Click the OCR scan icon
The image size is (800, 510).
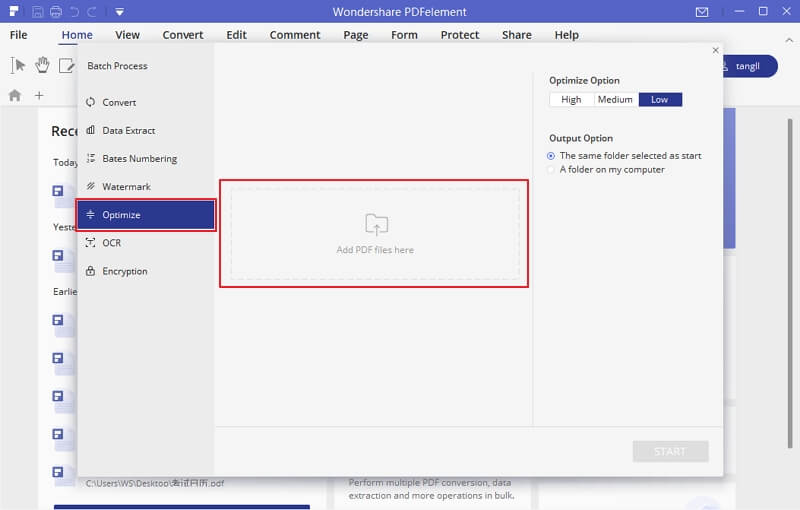90,243
